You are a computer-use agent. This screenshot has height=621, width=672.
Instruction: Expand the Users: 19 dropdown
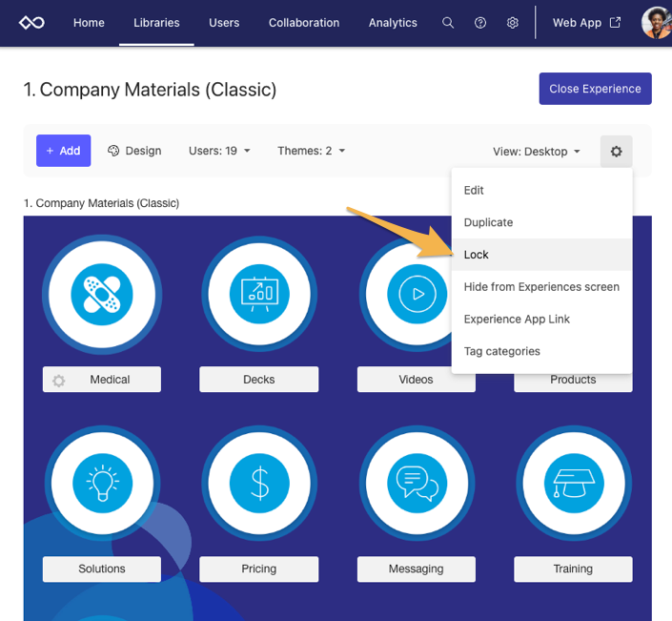point(219,151)
